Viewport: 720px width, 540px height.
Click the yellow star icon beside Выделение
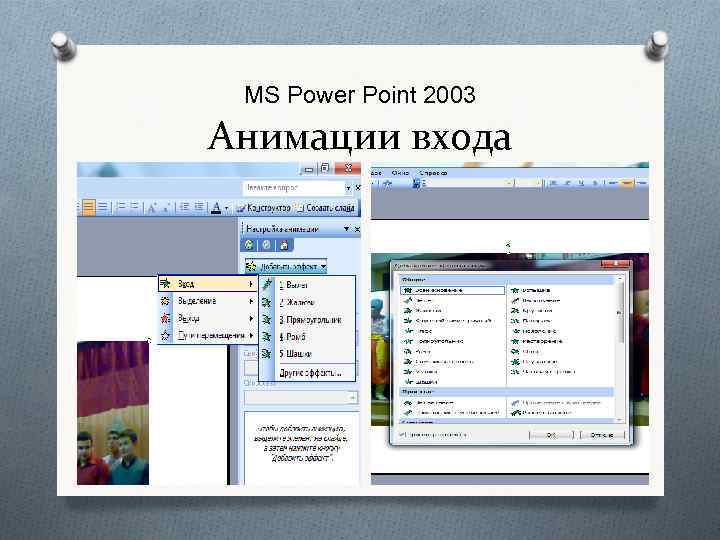pos(165,301)
